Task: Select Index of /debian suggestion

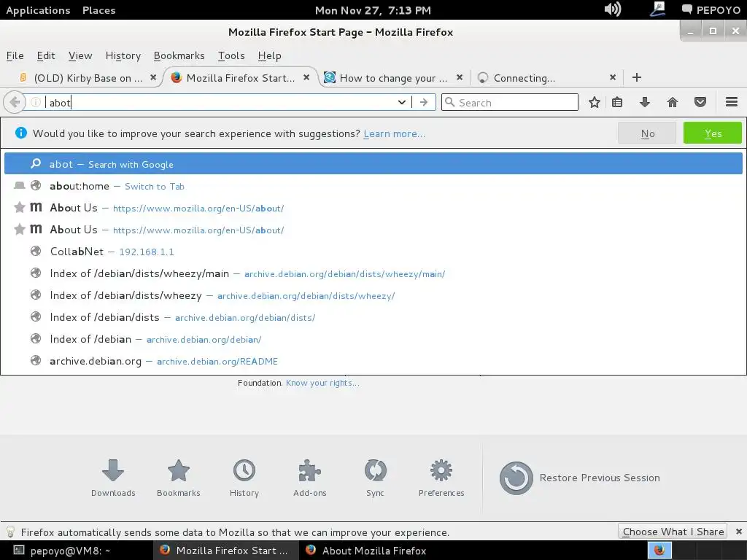Action: [x=373, y=339]
